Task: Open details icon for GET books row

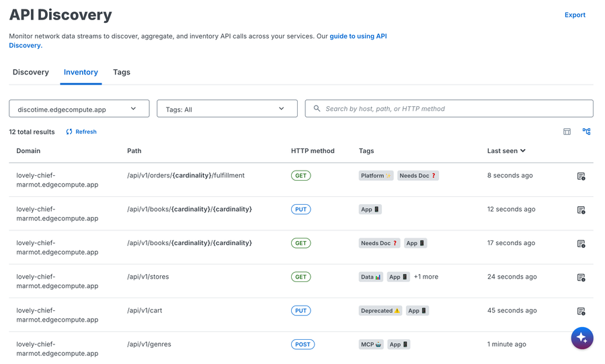Action: click(581, 244)
